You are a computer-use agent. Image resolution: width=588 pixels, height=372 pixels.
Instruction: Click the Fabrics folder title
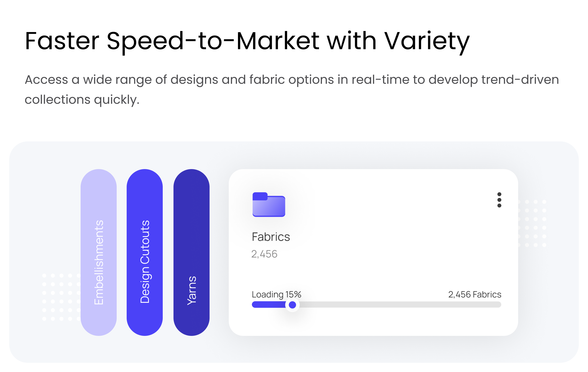271,237
